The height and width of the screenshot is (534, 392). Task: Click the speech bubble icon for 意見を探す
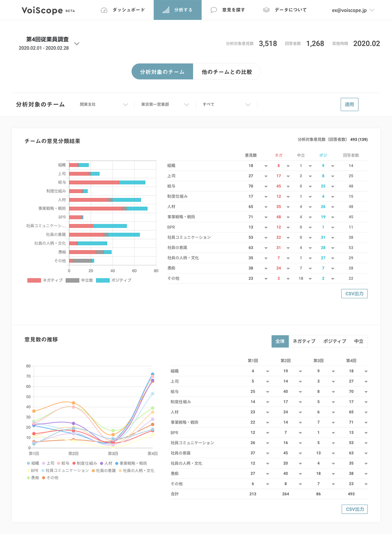click(214, 10)
